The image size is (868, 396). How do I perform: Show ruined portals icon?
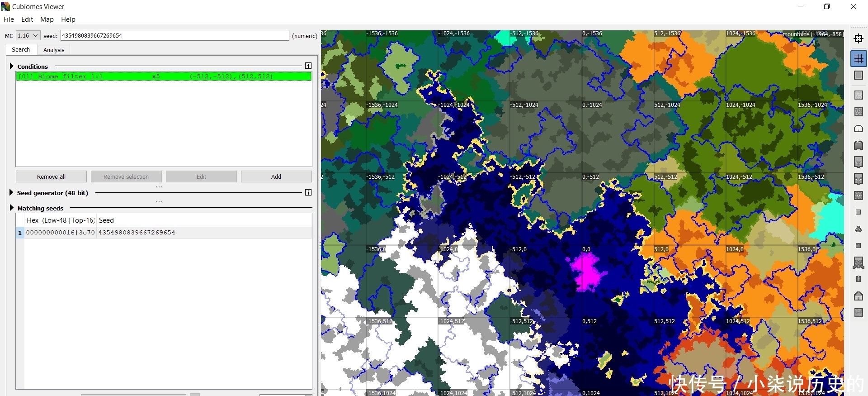[x=859, y=279]
